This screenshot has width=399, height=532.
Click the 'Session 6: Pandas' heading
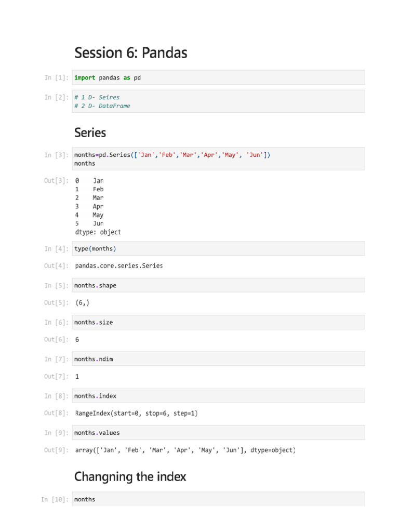131,53
